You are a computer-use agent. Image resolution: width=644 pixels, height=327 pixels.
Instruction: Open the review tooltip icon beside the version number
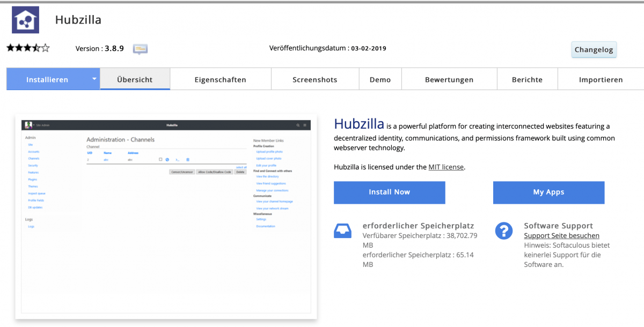click(x=140, y=49)
